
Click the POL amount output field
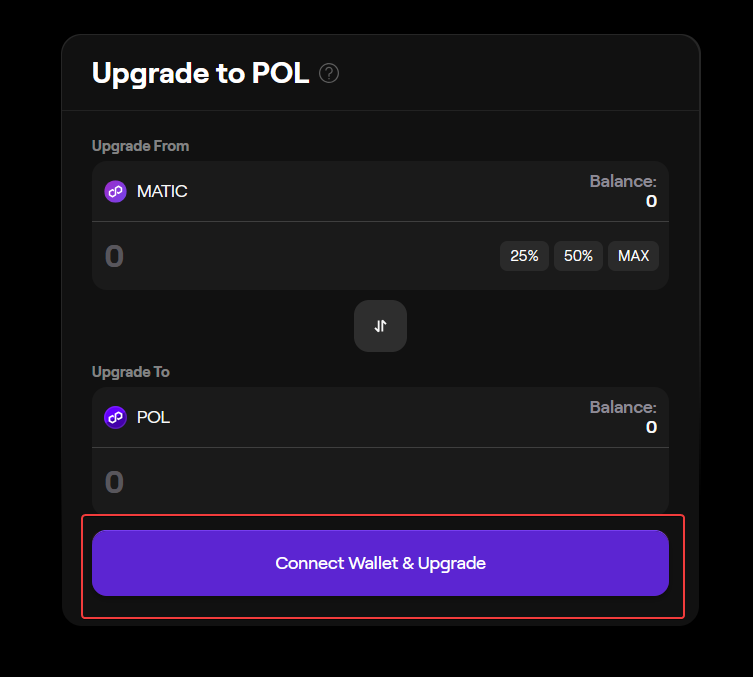click(380, 482)
